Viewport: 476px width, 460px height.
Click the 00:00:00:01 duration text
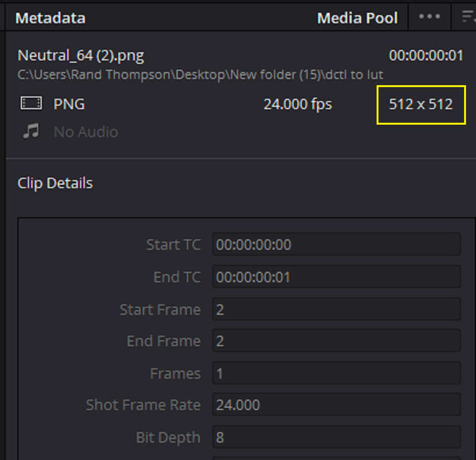426,56
